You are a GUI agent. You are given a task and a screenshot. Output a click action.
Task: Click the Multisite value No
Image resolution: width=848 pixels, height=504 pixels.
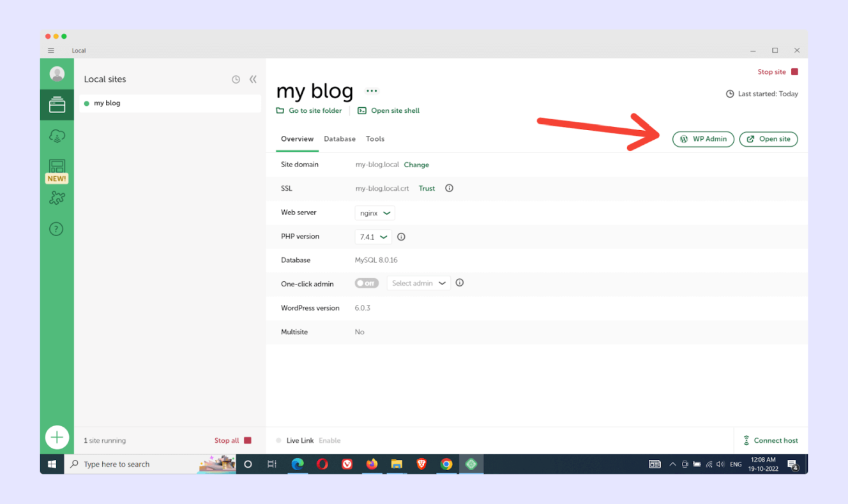point(360,332)
